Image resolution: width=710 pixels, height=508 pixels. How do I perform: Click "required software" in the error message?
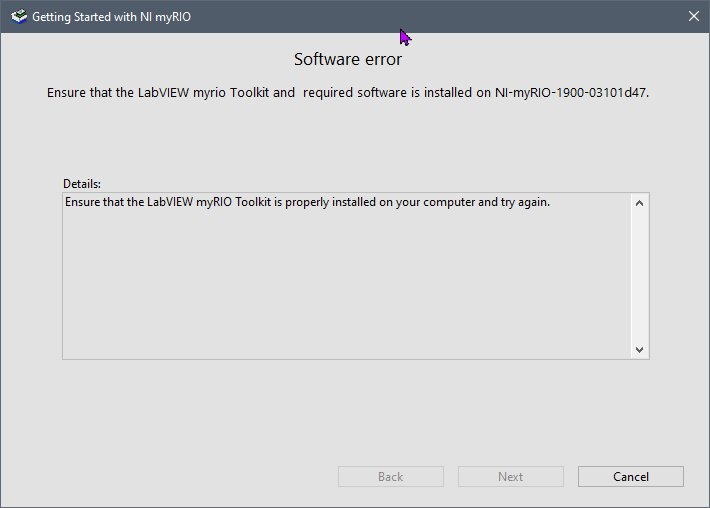coord(355,93)
